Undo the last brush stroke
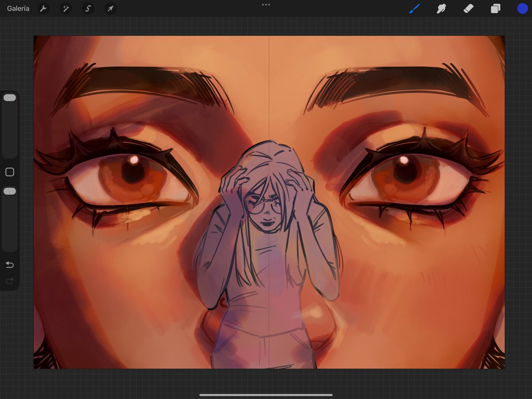 click(10, 265)
